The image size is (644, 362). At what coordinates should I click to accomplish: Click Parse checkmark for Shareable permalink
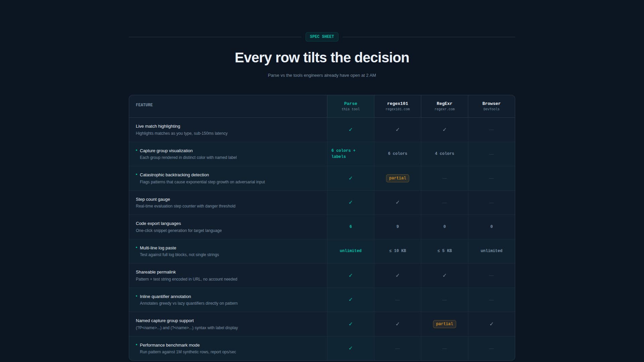click(351, 276)
